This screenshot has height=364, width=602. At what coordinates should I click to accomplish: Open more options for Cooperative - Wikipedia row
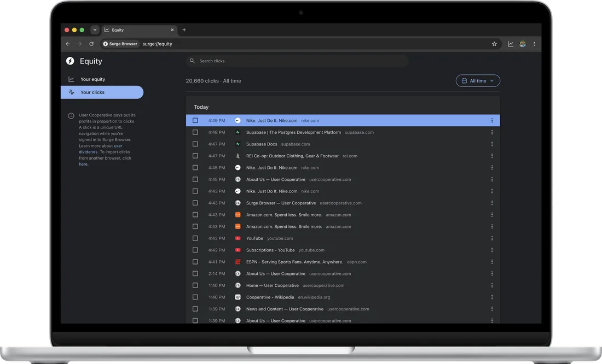492,297
